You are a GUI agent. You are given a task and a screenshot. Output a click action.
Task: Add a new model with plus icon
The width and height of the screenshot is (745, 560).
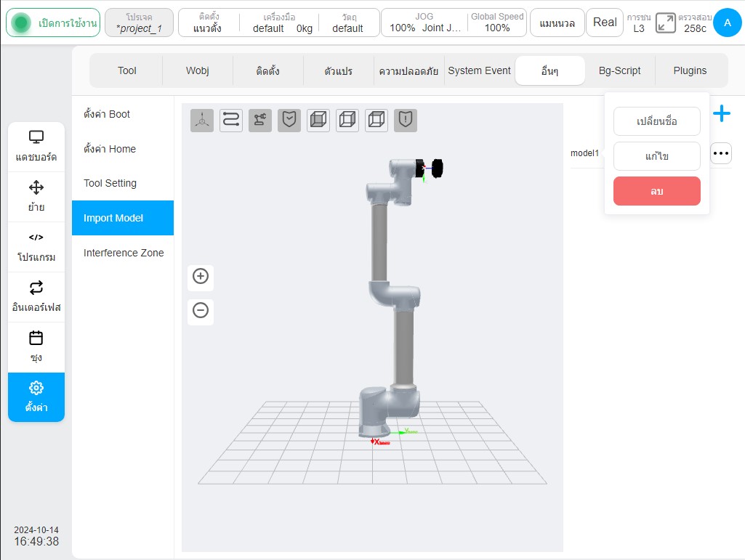click(x=721, y=113)
